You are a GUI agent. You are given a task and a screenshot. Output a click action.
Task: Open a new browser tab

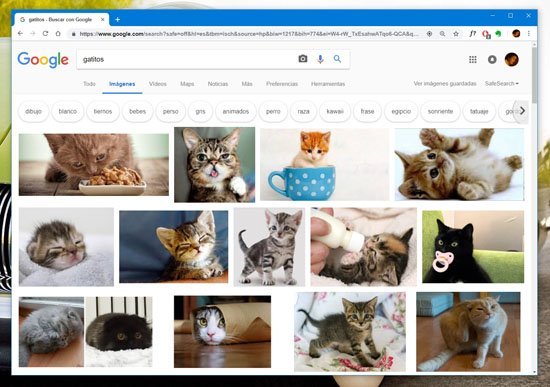pyautogui.click(x=118, y=20)
